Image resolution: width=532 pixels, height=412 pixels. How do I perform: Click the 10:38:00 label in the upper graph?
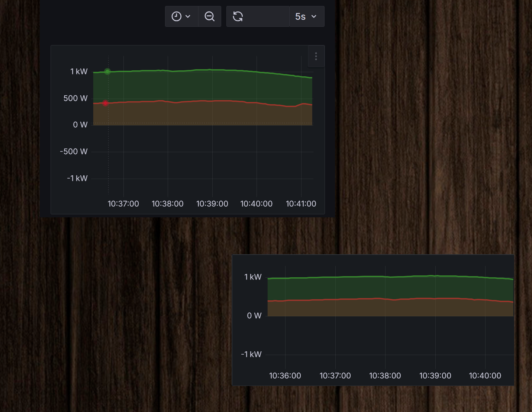click(168, 204)
